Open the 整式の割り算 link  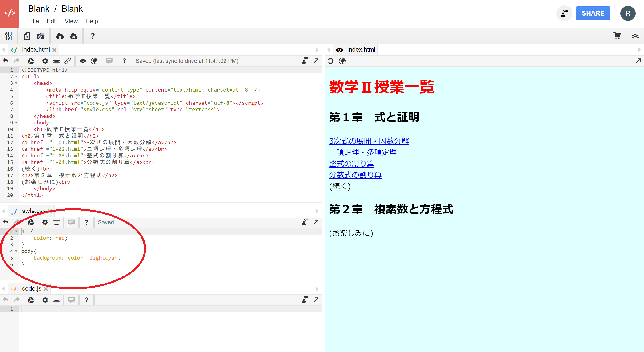[351, 164]
